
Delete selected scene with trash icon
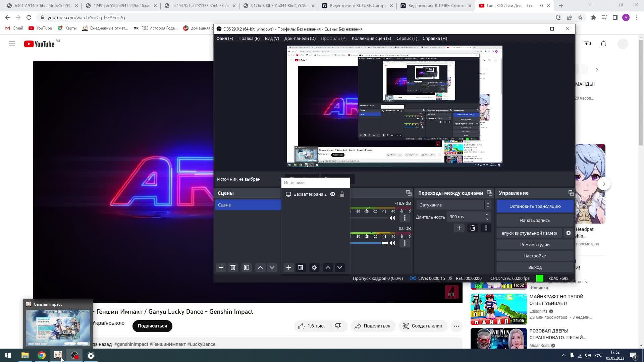(x=233, y=267)
